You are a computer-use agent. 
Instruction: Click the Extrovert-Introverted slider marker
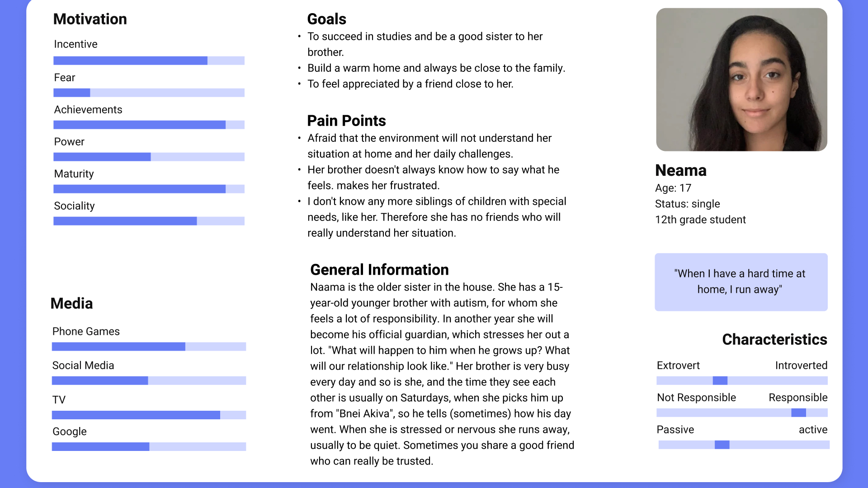[x=720, y=380]
